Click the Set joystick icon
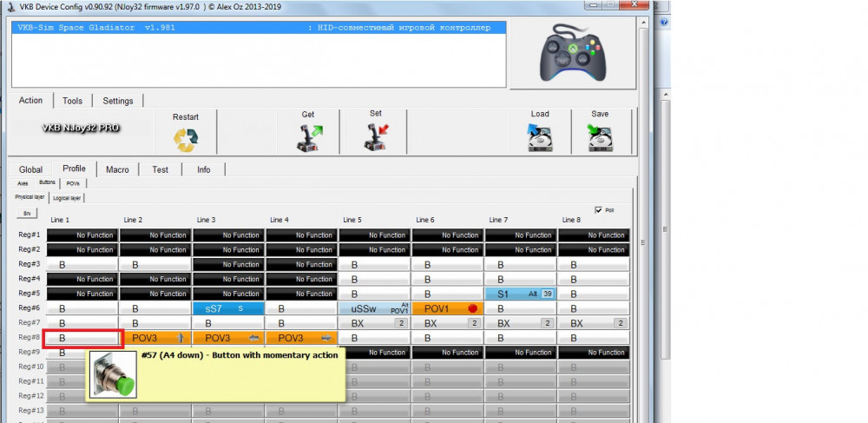The image size is (868, 423). click(x=376, y=138)
